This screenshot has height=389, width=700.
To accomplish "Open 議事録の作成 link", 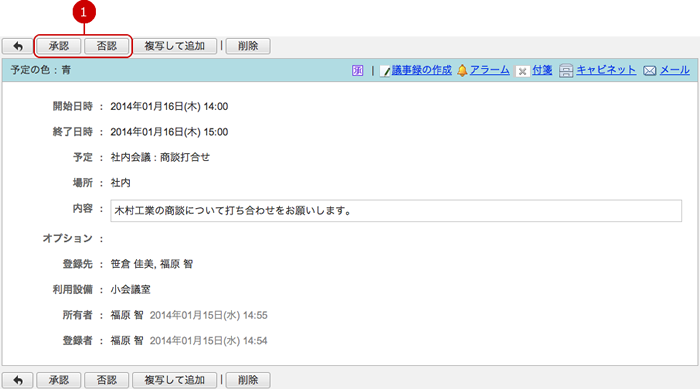I will pos(422,70).
